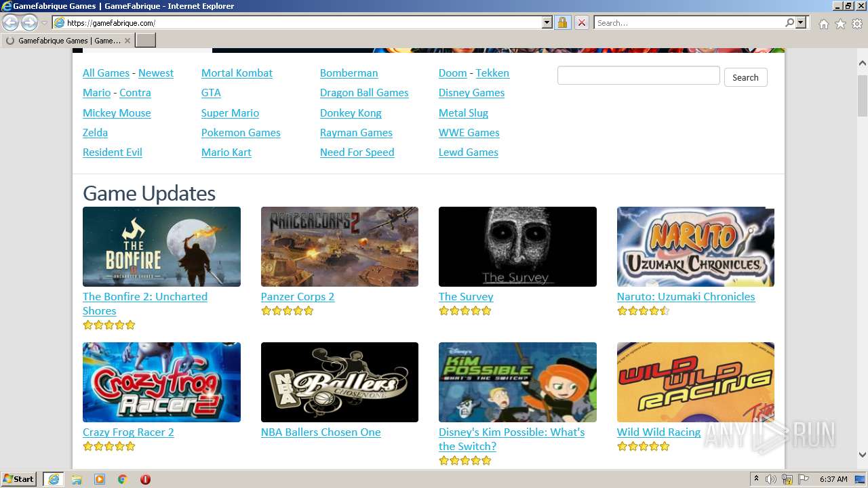Open the File Explorer folder in taskbar

coord(77,479)
